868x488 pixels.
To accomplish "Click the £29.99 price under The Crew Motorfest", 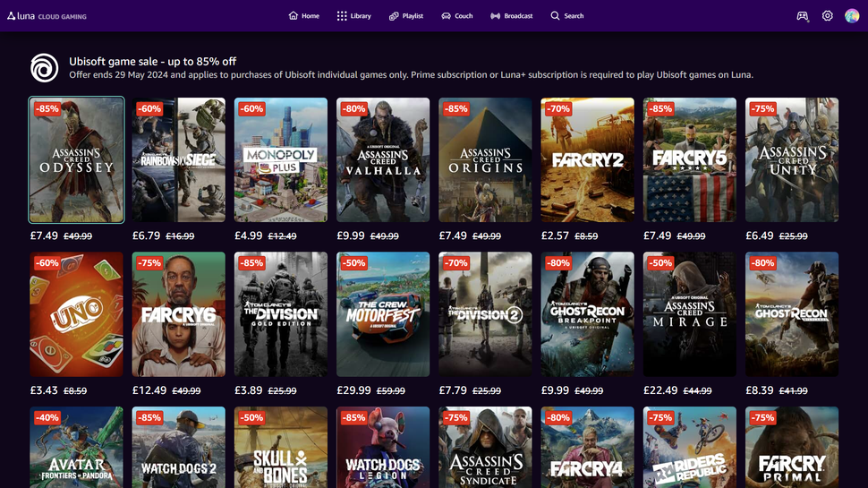I will pos(353,390).
